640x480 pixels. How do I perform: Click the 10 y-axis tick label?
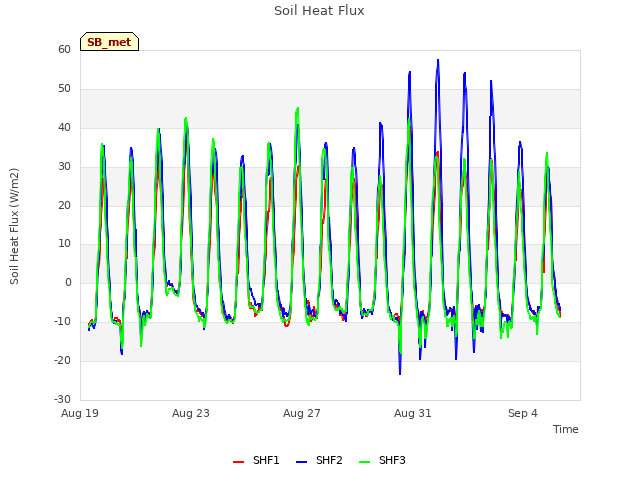(x=64, y=244)
